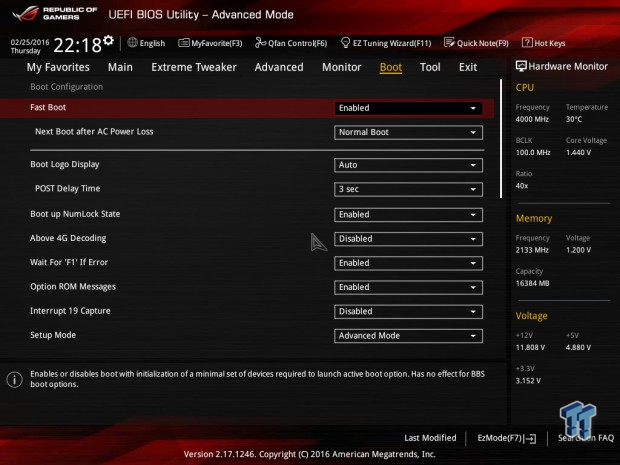The image size is (620, 465).
Task: Click the Core Voltage 1.440 V value
Action: tap(578, 152)
